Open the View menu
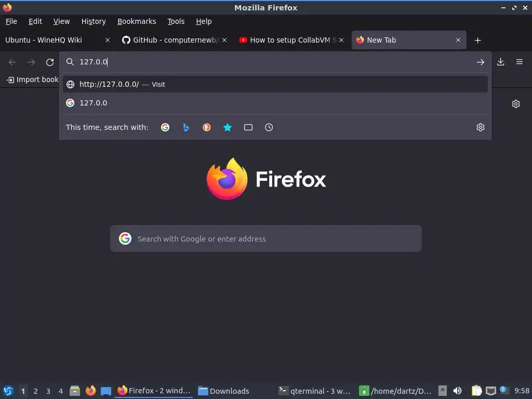Screen dimensions: 532x399 [61, 21]
